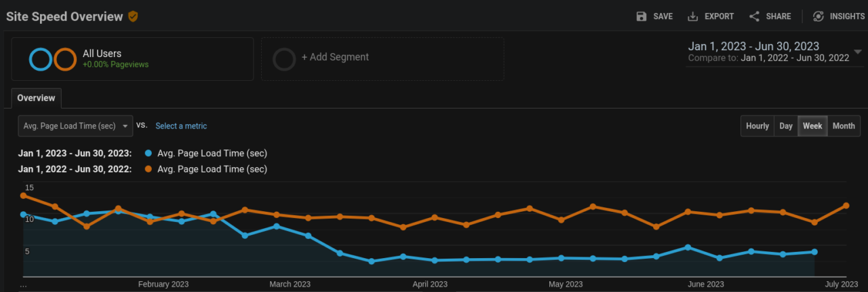This screenshot has height=292, width=868.
Task: Click the Share network icon
Action: click(754, 16)
